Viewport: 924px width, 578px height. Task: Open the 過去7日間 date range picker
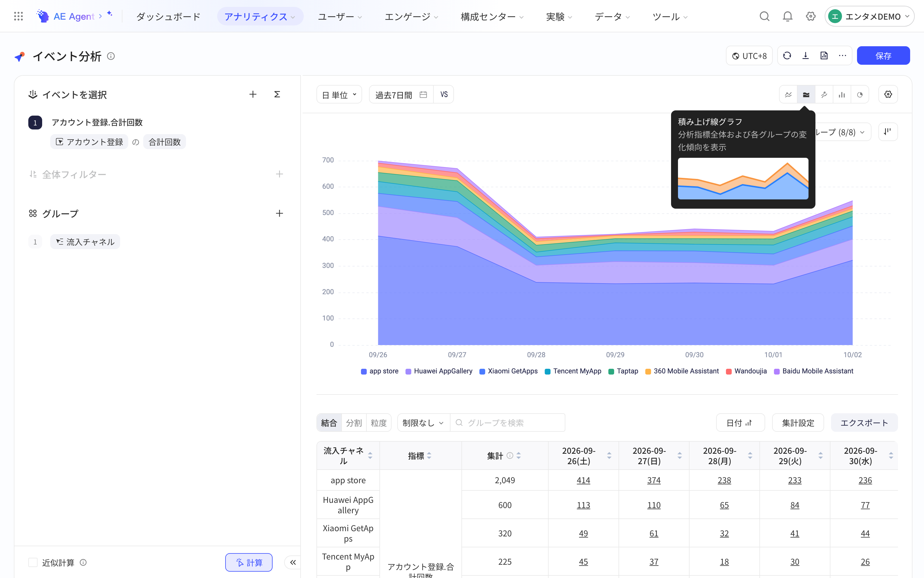pos(401,95)
